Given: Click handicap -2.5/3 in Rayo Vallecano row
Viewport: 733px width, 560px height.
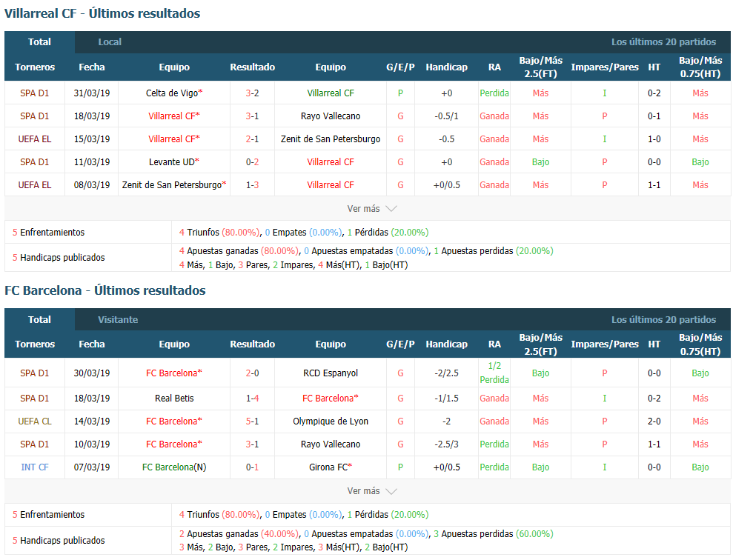Looking at the screenshot, I should click(446, 444).
